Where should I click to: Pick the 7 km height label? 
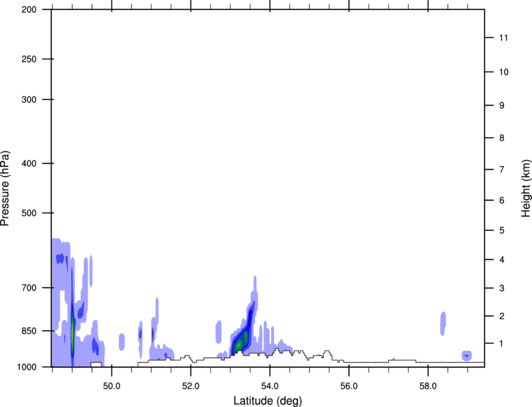502,170
